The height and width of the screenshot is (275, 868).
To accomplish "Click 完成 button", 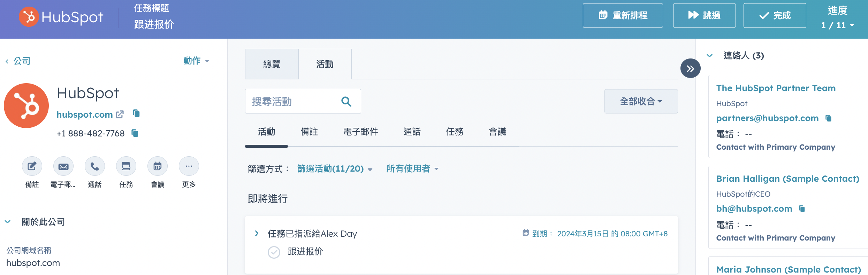I will [775, 15].
